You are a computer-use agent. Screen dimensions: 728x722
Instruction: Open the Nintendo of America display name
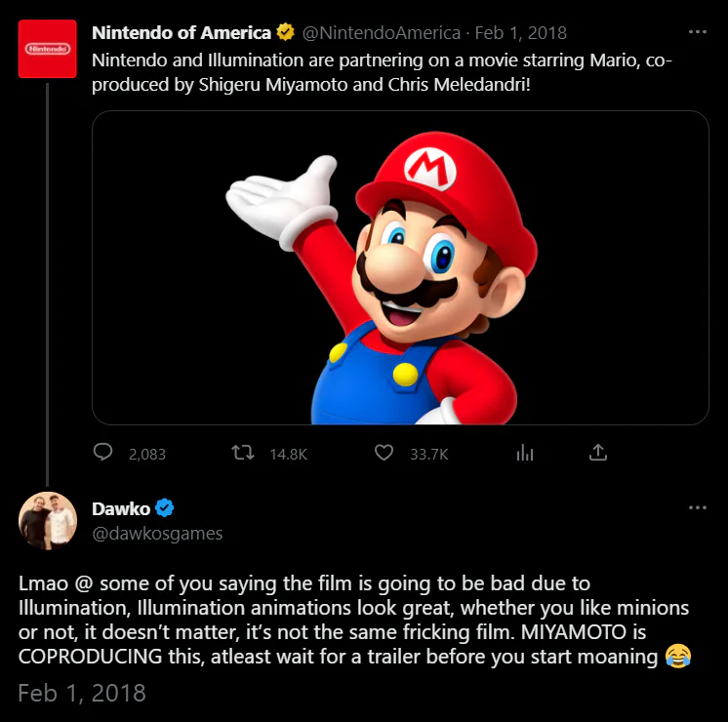point(182,33)
